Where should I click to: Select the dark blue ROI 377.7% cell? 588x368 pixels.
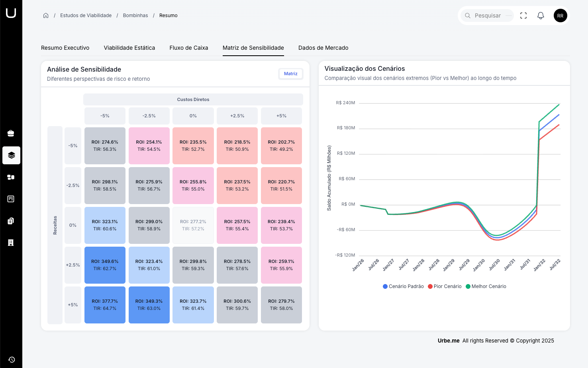click(x=105, y=305)
